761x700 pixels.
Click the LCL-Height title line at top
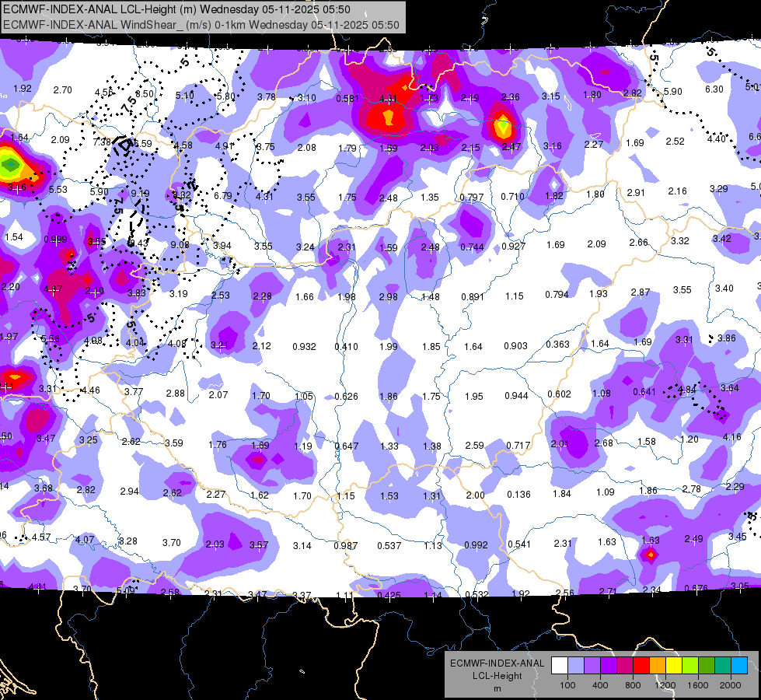176,9
